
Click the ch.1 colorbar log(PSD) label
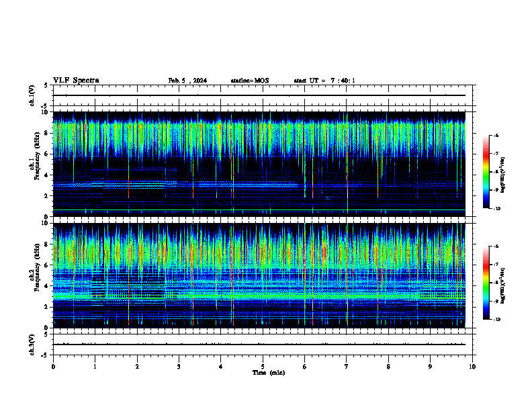pyautogui.click(x=502, y=175)
